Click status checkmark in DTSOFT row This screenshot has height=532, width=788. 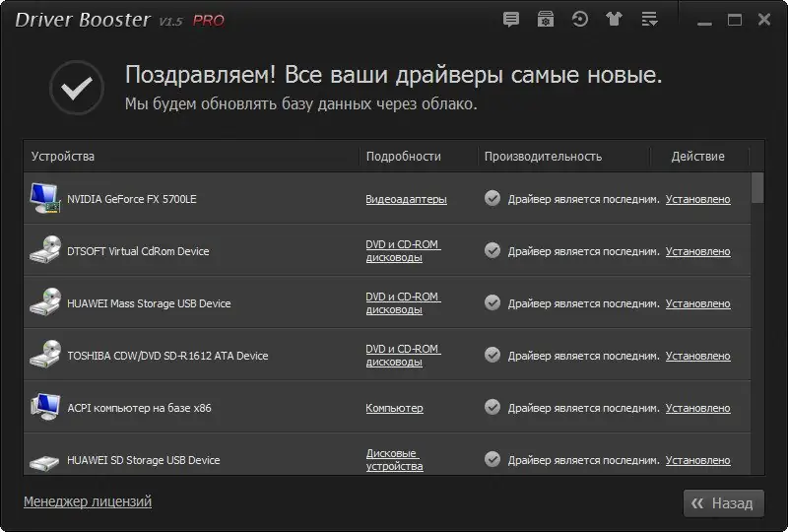click(492, 250)
